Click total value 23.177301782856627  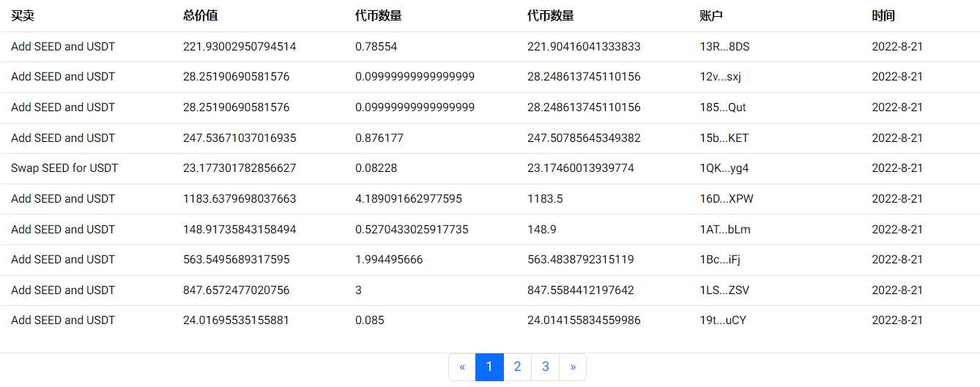pos(240,168)
